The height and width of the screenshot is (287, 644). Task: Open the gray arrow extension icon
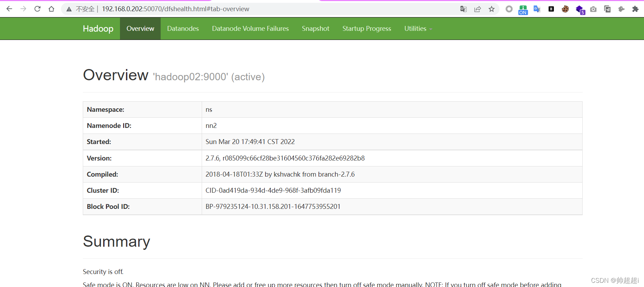pyautogui.click(x=621, y=9)
